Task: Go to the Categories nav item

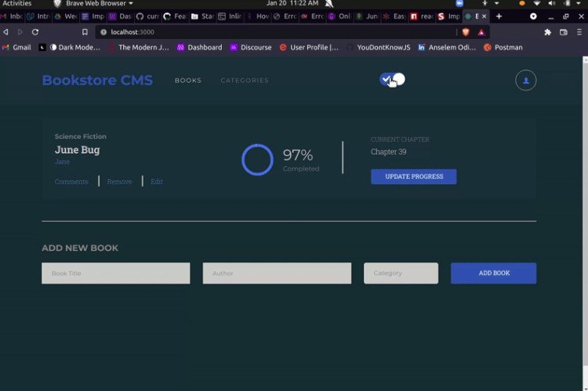Action: [245, 81]
